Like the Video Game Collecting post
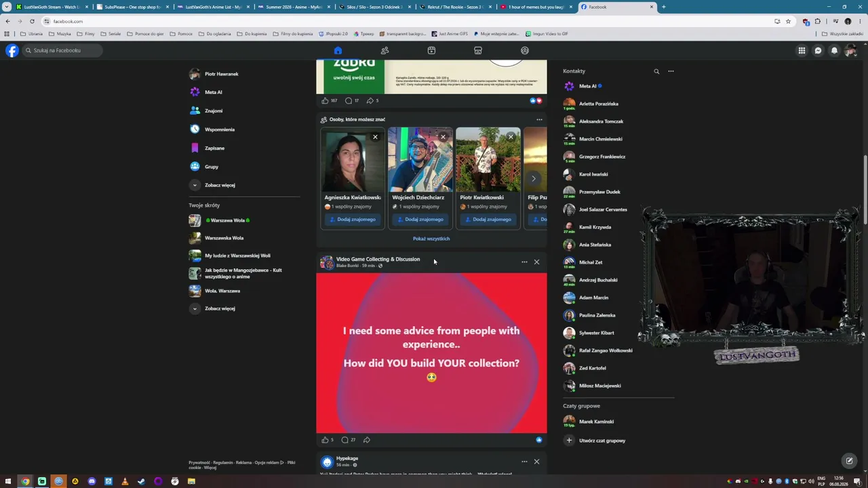Viewport: 868px width, 488px height. pyautogui.click(x=325, y=440)
